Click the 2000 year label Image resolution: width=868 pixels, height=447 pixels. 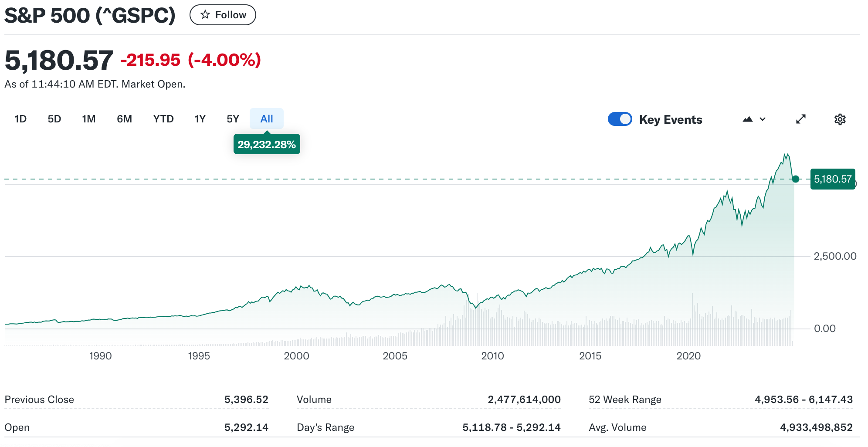coord(296,356)
